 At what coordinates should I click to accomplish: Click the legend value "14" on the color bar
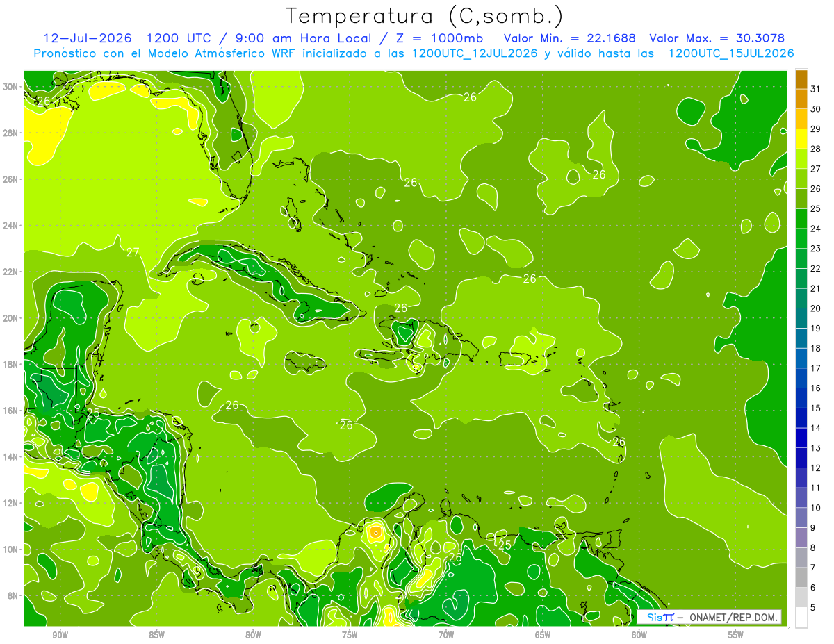click(816, 428)
